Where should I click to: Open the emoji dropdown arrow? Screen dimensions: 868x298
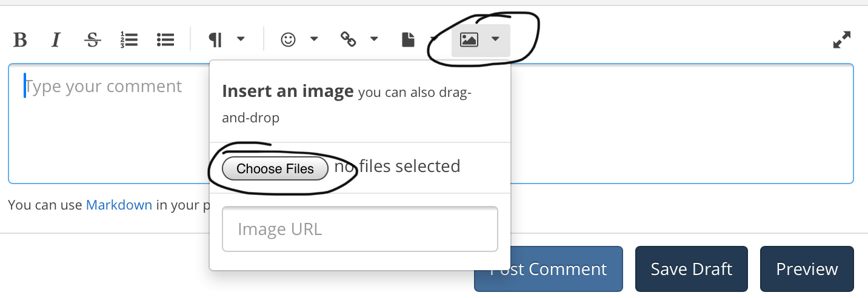click(x=314, y=39)
